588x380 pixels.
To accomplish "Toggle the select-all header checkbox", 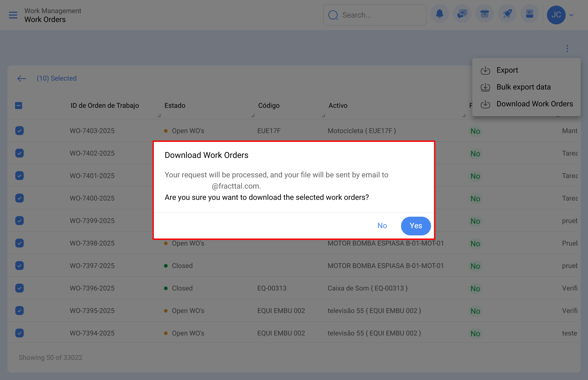I will (19, 106).
